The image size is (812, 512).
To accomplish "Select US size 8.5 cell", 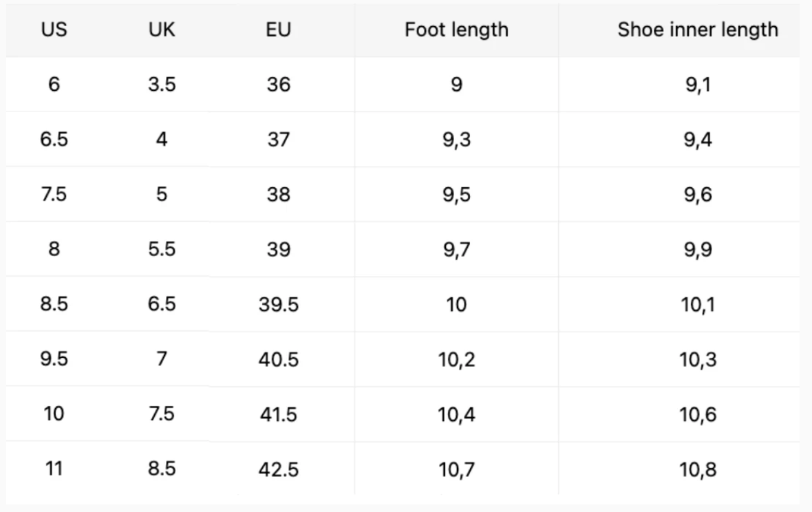I will (54, 304).
